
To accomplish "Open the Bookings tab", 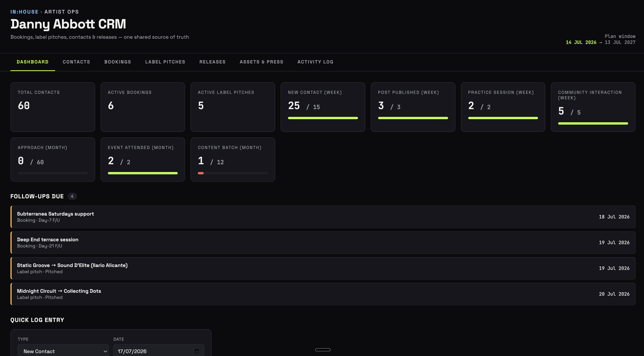I will click(118, 62).
